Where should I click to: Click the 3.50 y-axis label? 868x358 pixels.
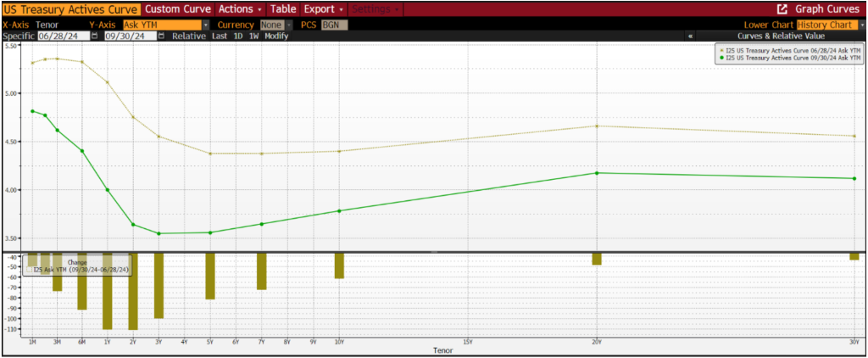tap(11, 238)
